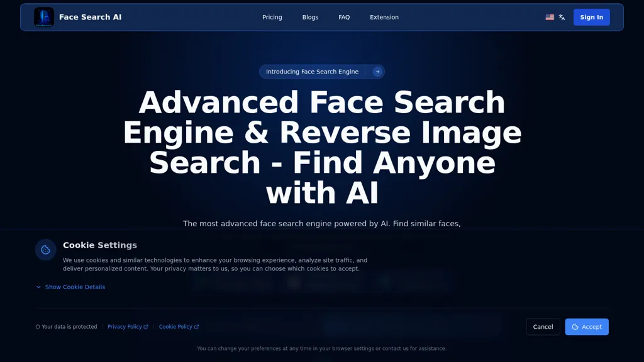Click the arrow icon in the Introducing pill

377,72
